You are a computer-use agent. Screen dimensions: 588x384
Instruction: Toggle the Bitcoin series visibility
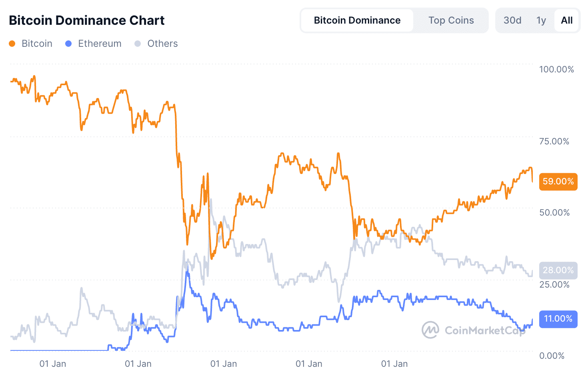[31, 43]
